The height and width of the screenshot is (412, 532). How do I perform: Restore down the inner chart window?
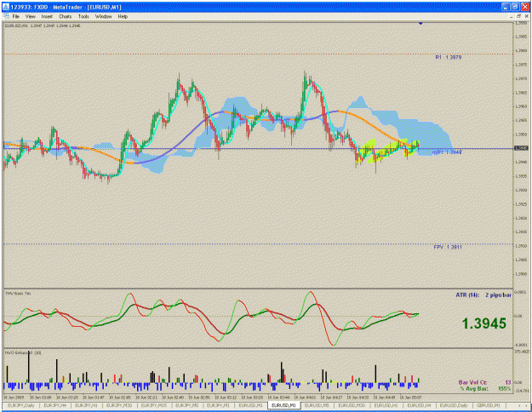[x=518, y=16]
